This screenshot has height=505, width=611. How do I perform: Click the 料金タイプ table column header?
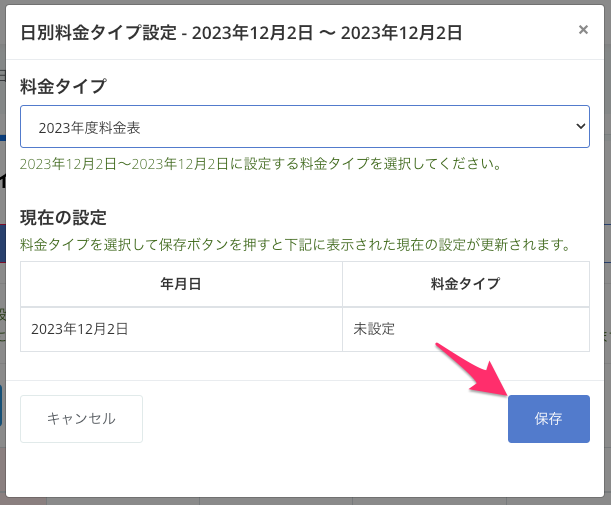tap(466, 284)
